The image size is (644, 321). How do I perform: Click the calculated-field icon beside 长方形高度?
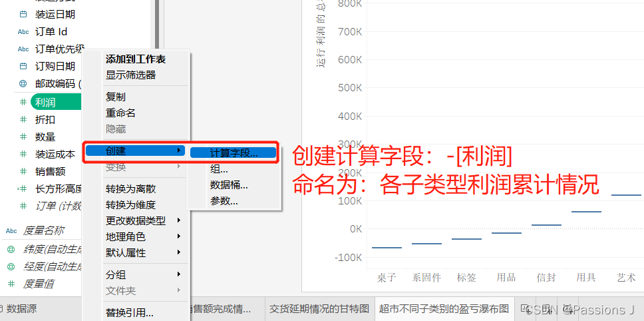(x=22, y=188)
